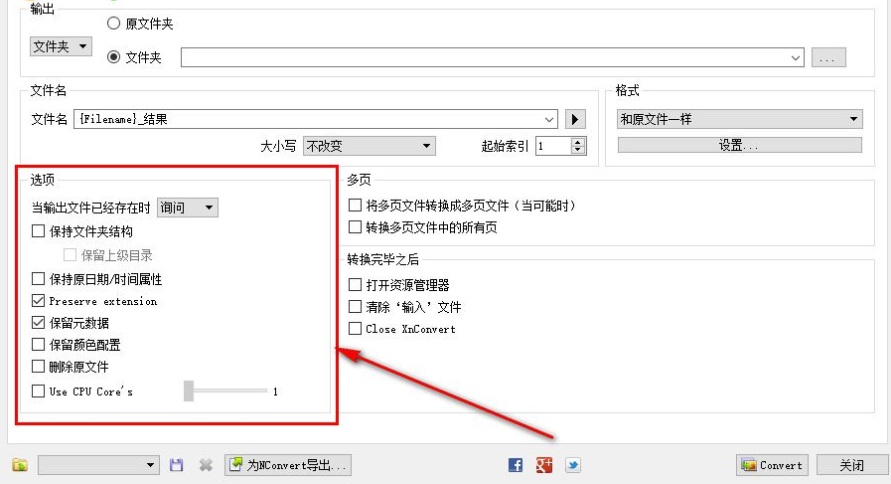The height and width of the screenshot is (484, 891).
Task: Expand the filename template dropdown arrow
Action: (549, 119)
